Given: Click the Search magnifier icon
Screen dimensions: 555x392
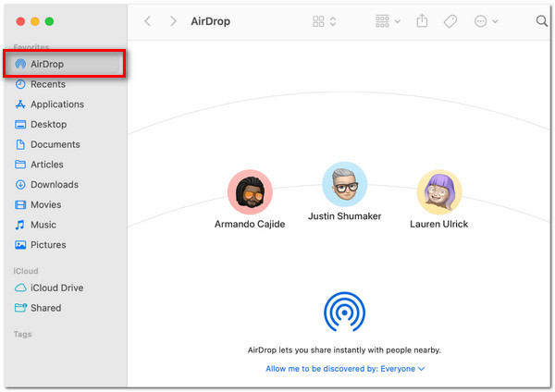Looking at the screenshot, I should pyautogui.click(x=541, y=21).
